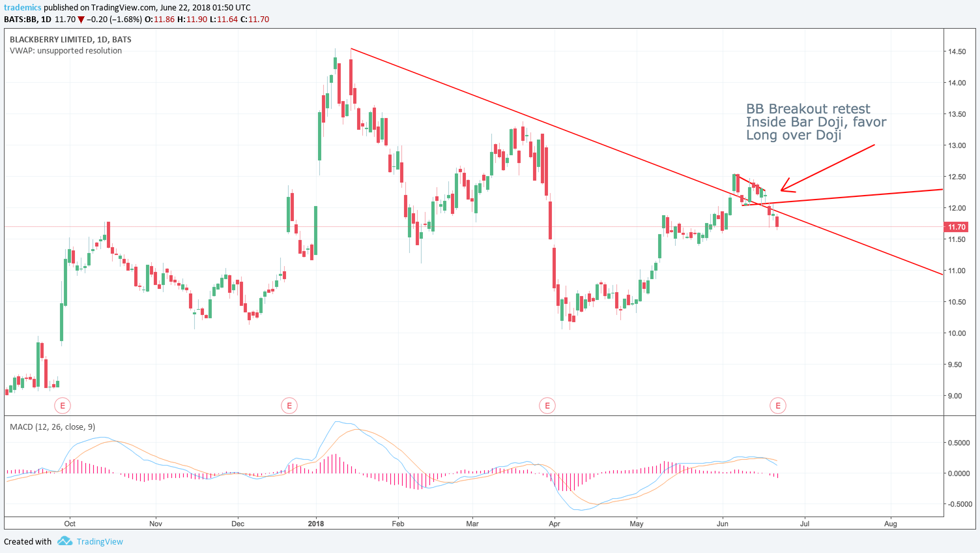Image resolution: width=980 pixels, height=553 pixels.
Task: Open the TradingView link at bottom
Action: point(100,541)
